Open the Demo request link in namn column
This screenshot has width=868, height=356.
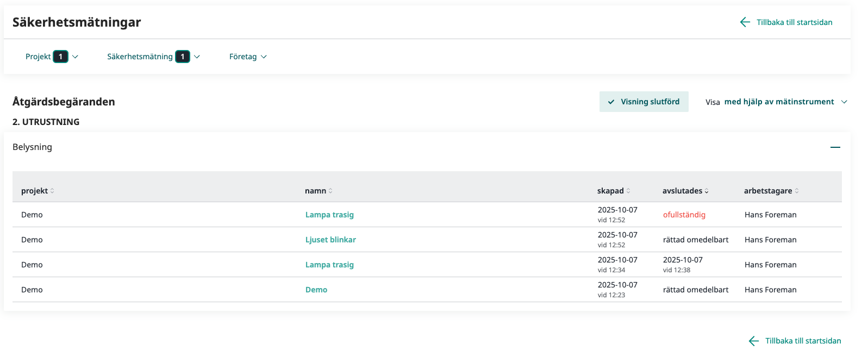point(316,290)
